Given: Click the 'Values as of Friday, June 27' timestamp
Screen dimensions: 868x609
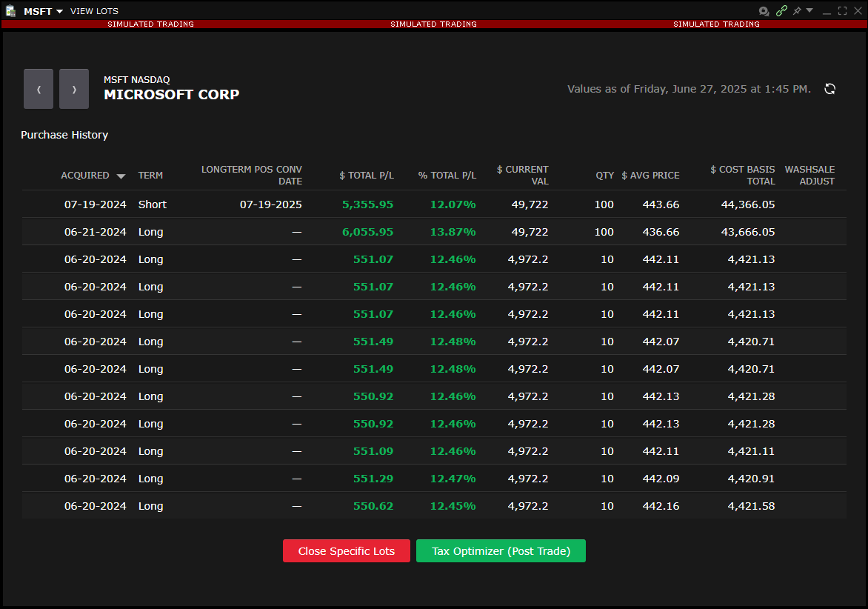Looking at the screenshot, I should 690,89.
